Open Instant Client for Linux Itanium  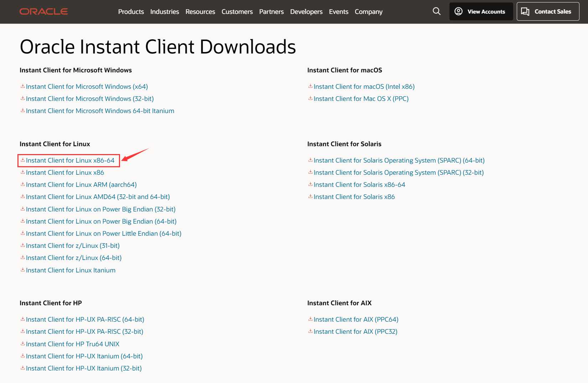[71, 270]
